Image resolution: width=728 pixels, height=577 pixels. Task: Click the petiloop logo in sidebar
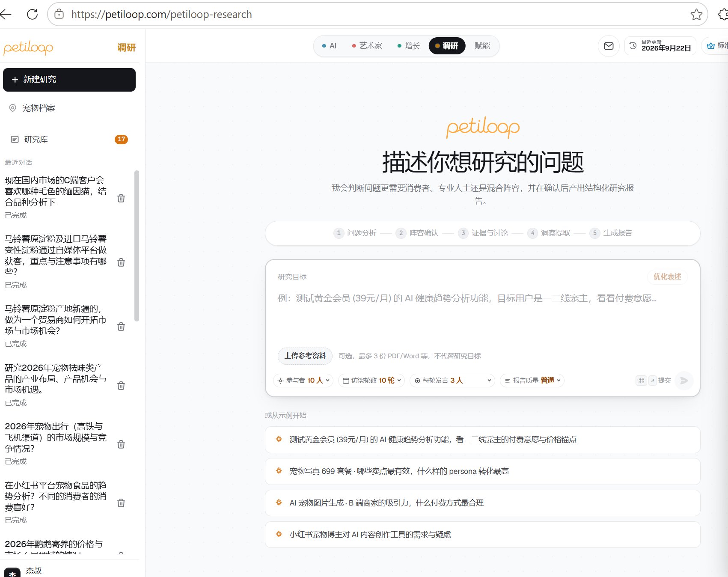coord(28,48)
